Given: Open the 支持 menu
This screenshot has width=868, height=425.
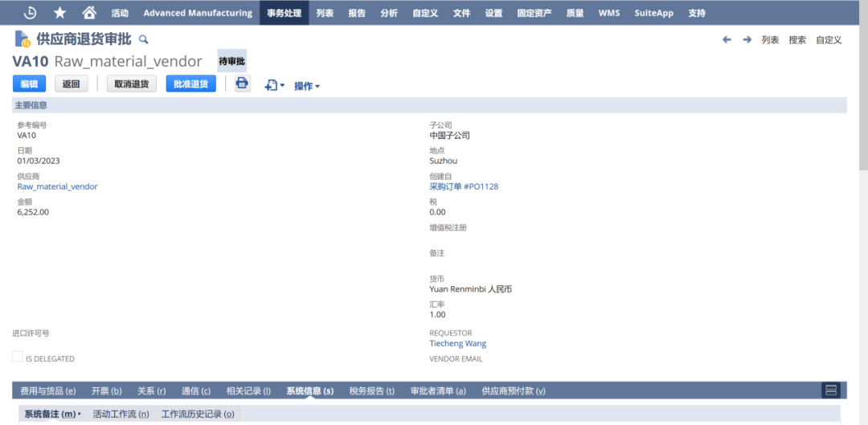Looking at the screenshot, I should coord(697,13).
